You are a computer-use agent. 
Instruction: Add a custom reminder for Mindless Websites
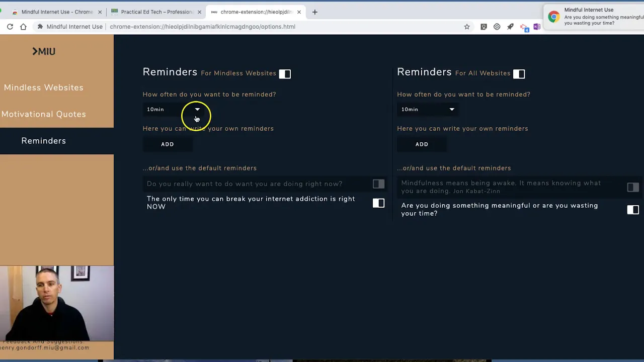[168, 144]
